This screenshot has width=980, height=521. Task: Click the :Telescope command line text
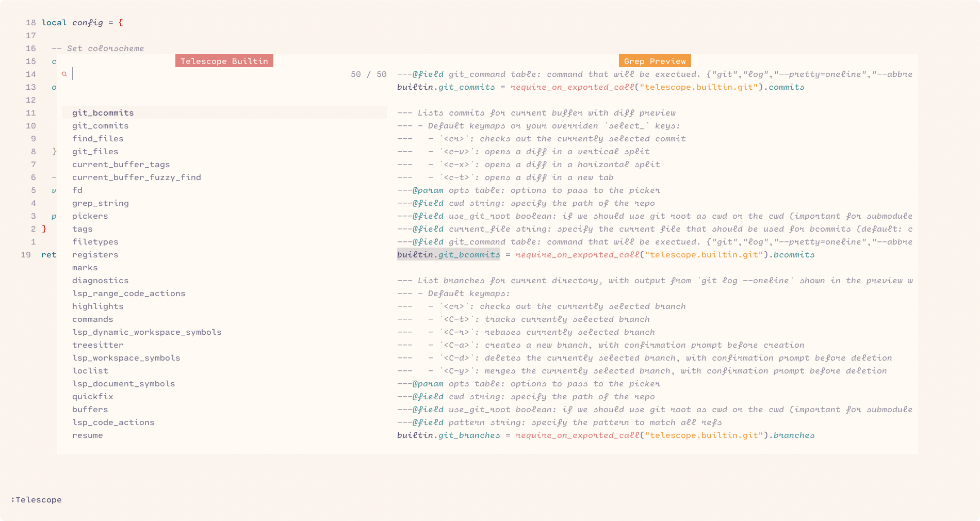click(x=36, y=499)
